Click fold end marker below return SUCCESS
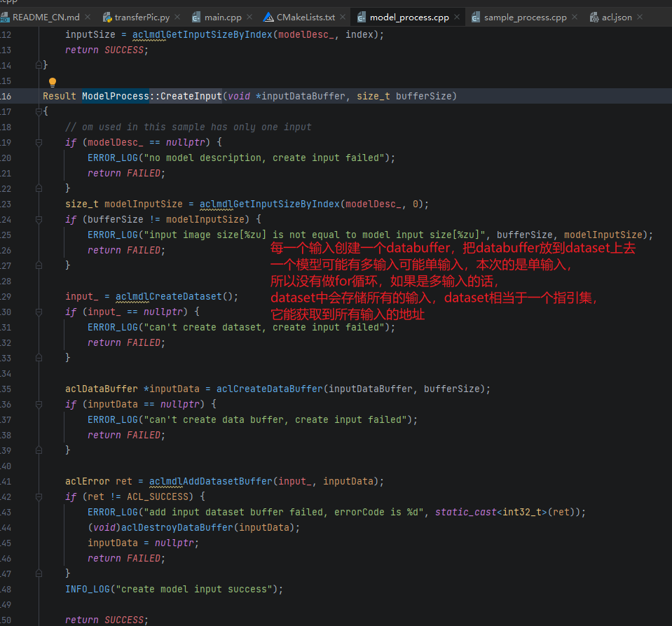Screen dimensions: 672x626 39,65
